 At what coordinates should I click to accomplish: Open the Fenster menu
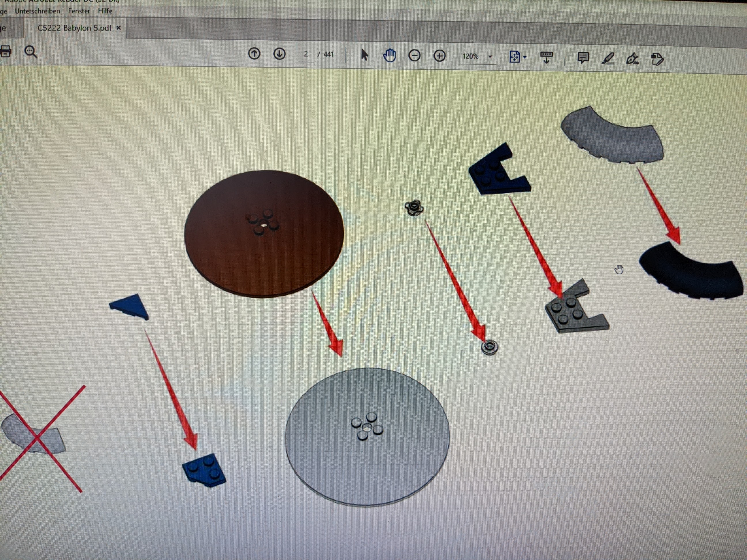[79, 11]
